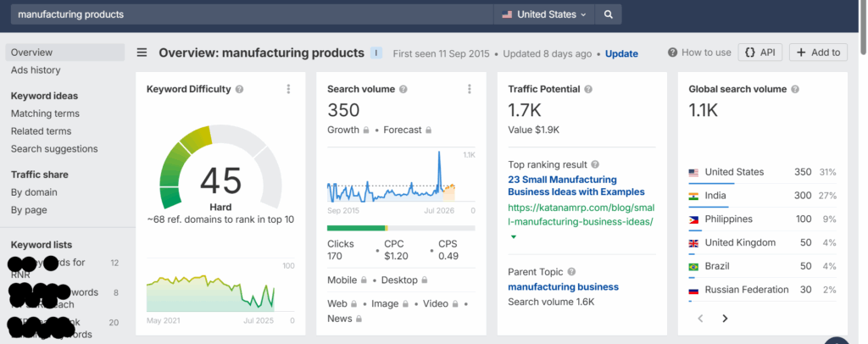This screenshot has height=344, width=868.
Task: Click the CPS 0.49 value
Action: (x=448, y=256)
